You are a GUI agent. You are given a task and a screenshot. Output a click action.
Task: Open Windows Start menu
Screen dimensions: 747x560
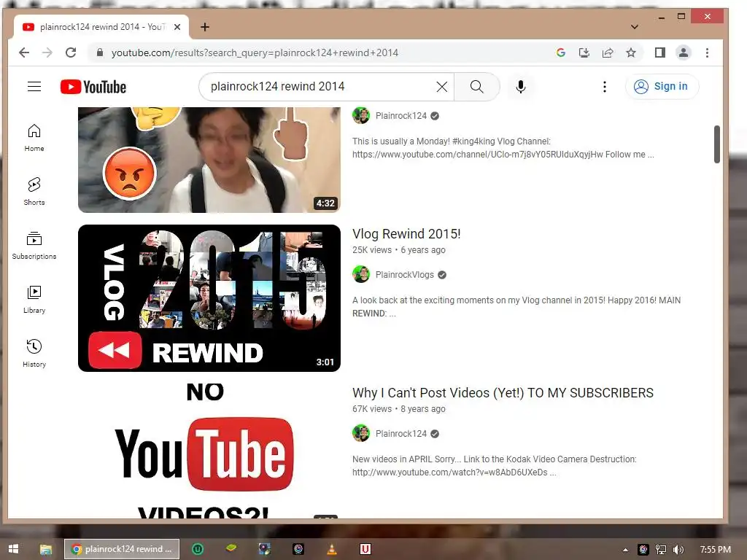tap(13, 549)
